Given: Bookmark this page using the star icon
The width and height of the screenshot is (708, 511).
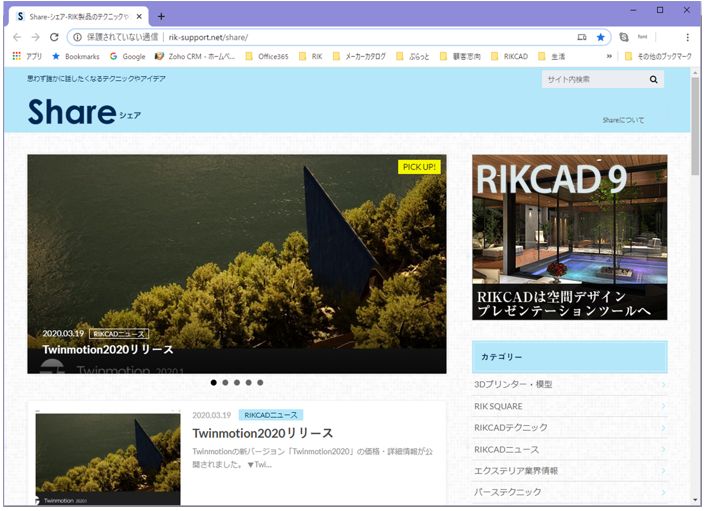Looking at the screenshot, I should [601, 37].
